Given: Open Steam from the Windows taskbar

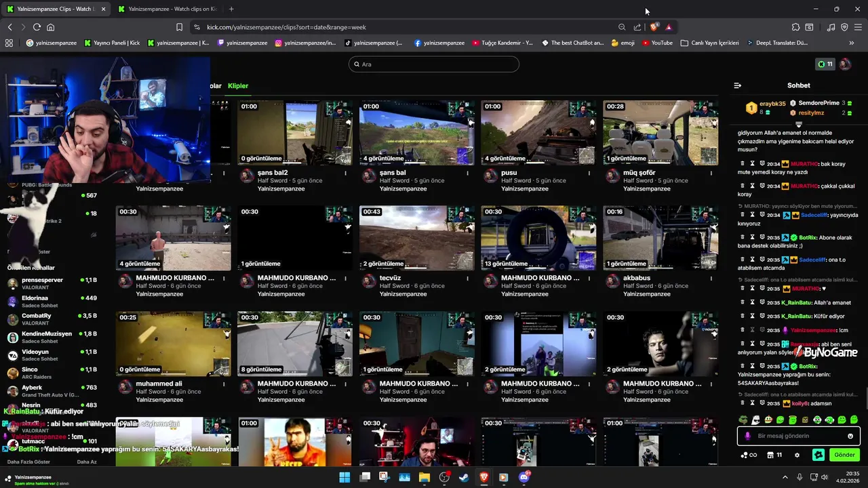Looking at the screenshot, I should point(464,477).
